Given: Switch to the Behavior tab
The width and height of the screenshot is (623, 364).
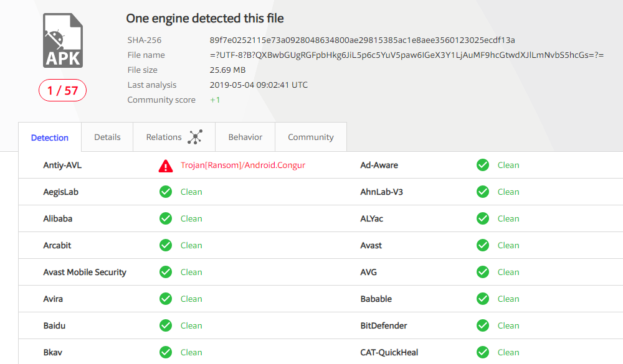Looking at the screenshot, I should click(x=245, y=137).
